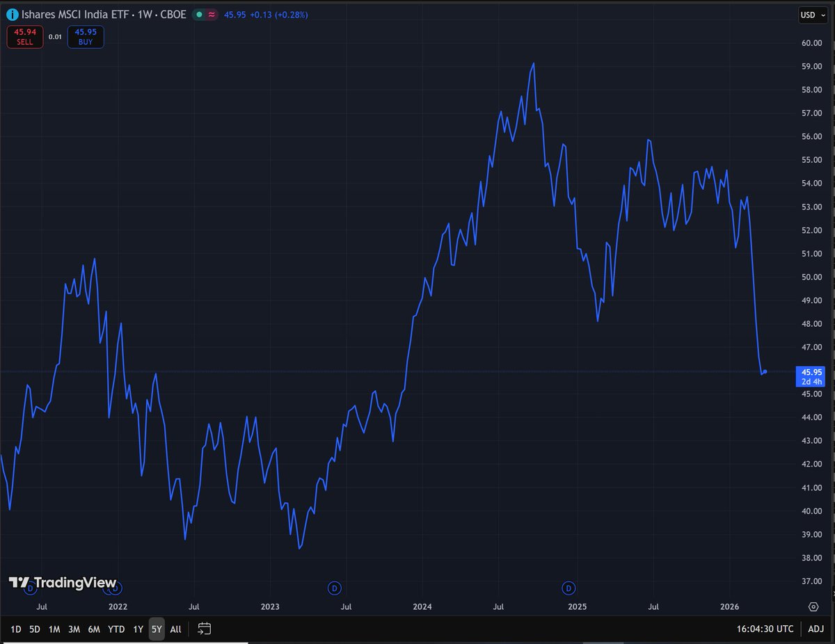Open the go-to-date calendar icon

point(204,629)
